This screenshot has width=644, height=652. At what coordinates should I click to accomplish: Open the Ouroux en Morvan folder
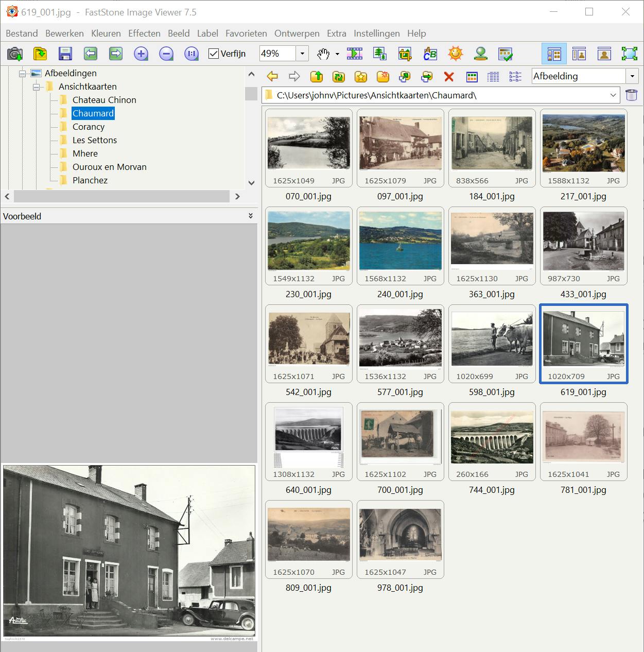(109, 167)
